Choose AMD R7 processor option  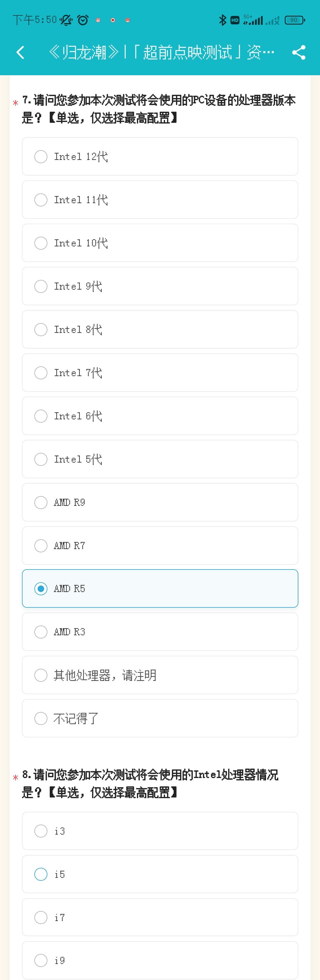click(41, 546)
